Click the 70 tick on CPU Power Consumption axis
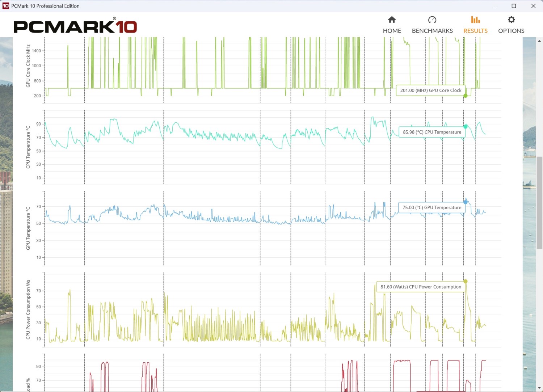 38,291
